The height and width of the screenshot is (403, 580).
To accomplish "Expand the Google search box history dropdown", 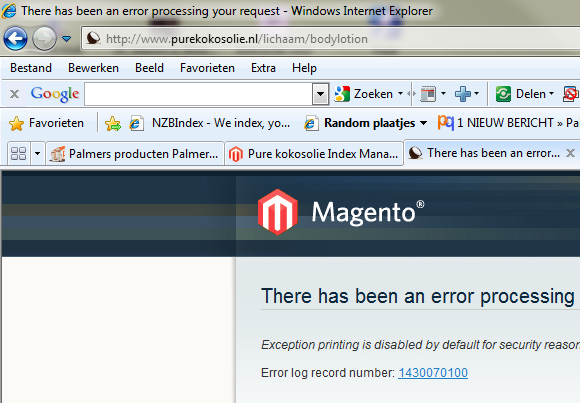I will [x=321, y=94].
